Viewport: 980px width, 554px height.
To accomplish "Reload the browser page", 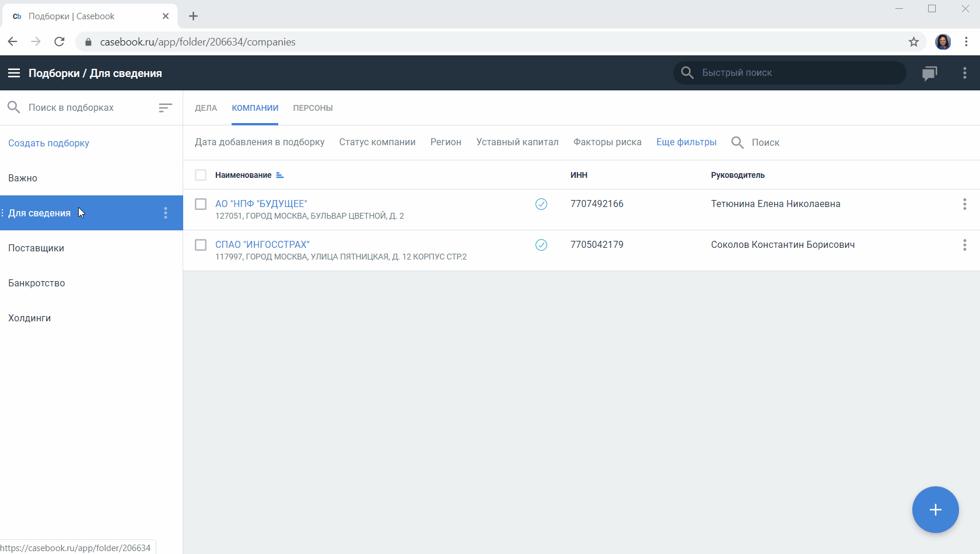I will point(60,41).
